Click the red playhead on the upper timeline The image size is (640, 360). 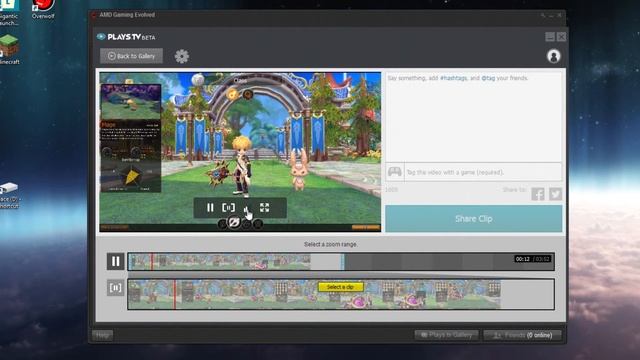pyautogui.click(x=152, y=261)
